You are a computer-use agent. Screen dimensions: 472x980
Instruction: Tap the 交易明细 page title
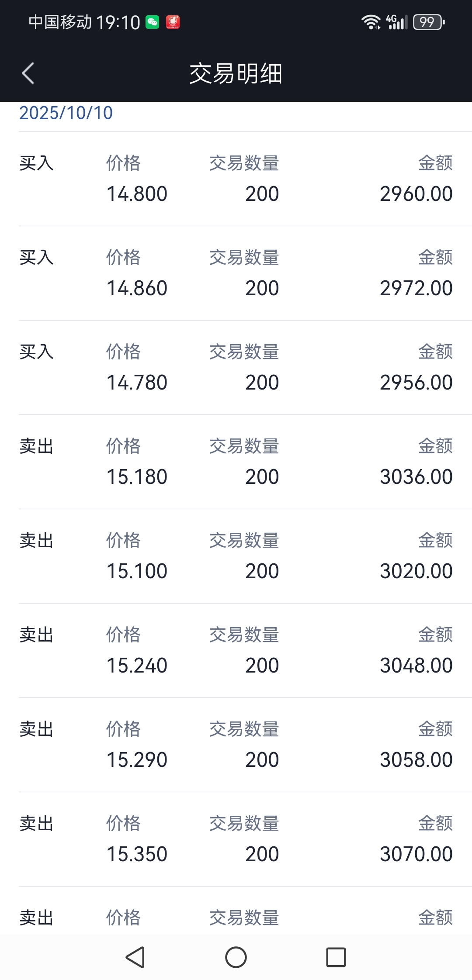coord(236,73)
